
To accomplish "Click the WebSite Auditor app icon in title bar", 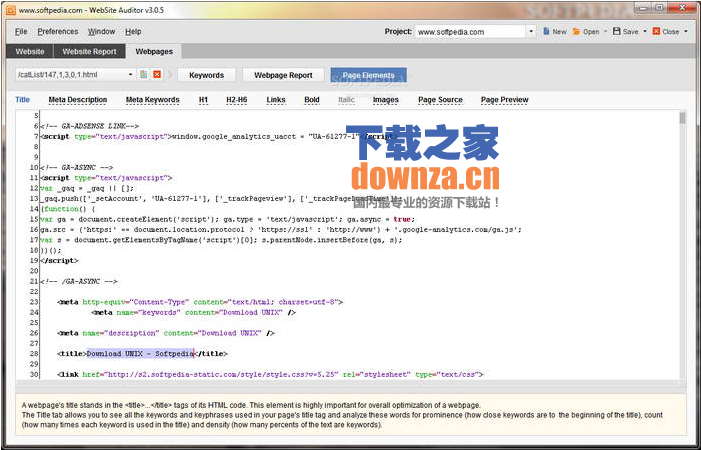I will click(10, 10).
